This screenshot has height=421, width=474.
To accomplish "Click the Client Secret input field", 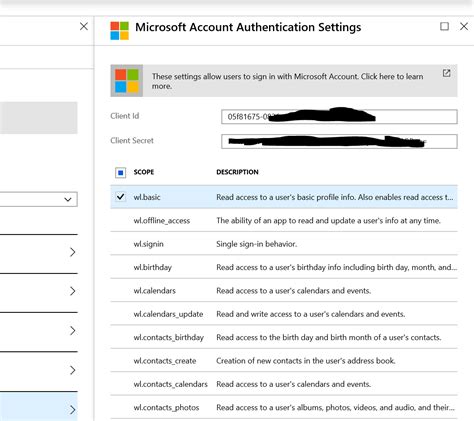I will coord(339,141).
